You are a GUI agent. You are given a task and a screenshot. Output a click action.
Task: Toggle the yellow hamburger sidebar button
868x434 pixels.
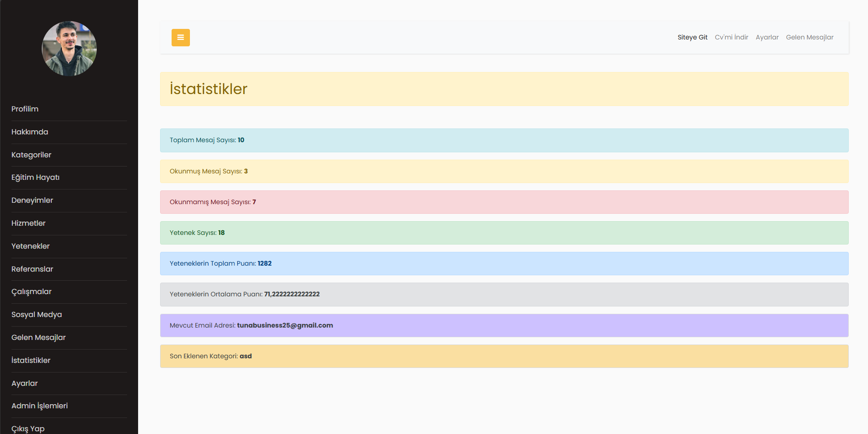point(180,38)
